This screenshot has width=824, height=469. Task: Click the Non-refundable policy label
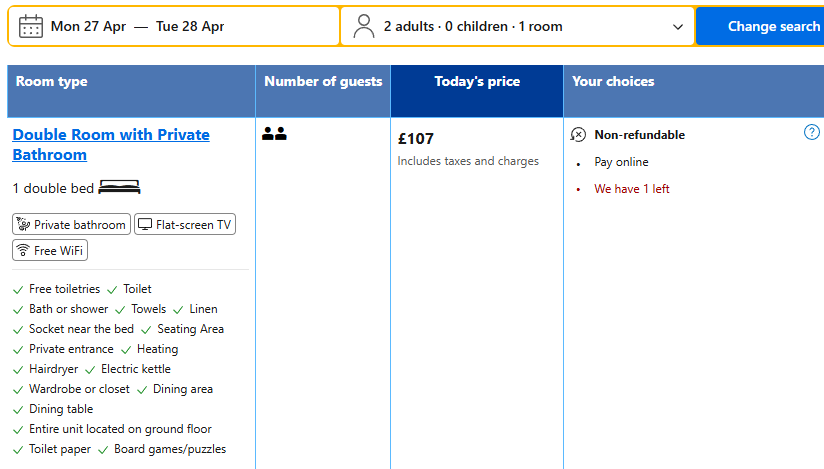(x=640, y=135)
